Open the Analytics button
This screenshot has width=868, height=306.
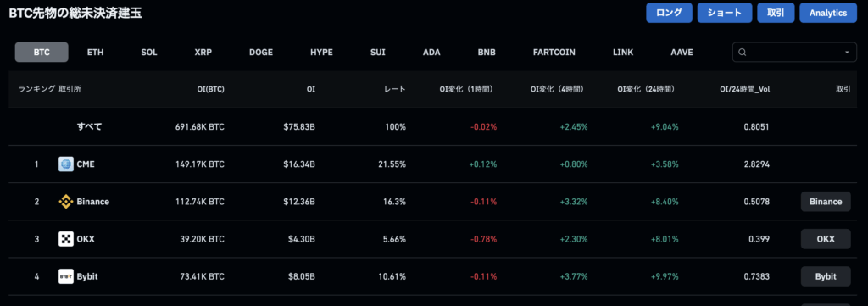click(827, 13)
